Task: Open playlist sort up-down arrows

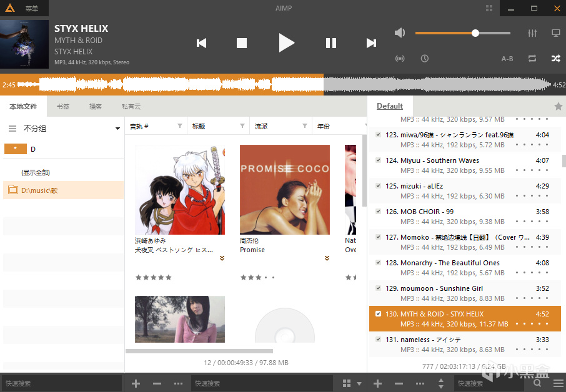Action: point(441,383)
